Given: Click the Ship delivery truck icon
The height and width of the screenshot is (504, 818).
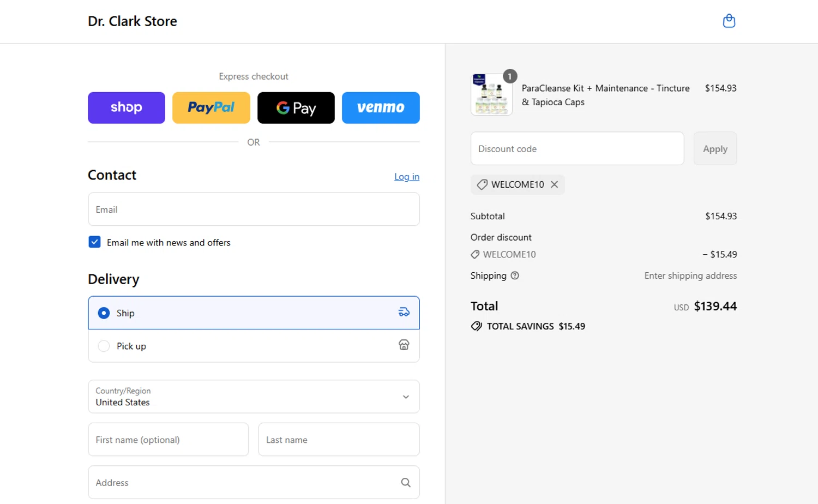Looking at the screenshot, I should (404, 312).
